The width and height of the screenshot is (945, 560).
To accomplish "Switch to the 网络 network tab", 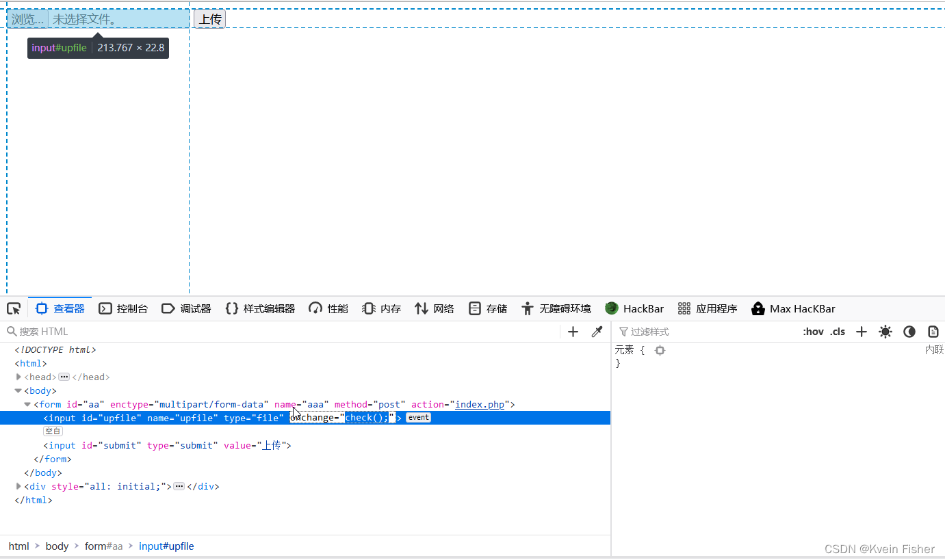I will [435, 308].
